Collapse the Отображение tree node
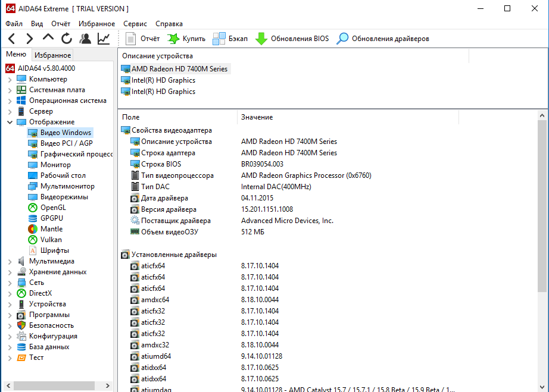Viewport: 549px width, 392px height. 10,122
